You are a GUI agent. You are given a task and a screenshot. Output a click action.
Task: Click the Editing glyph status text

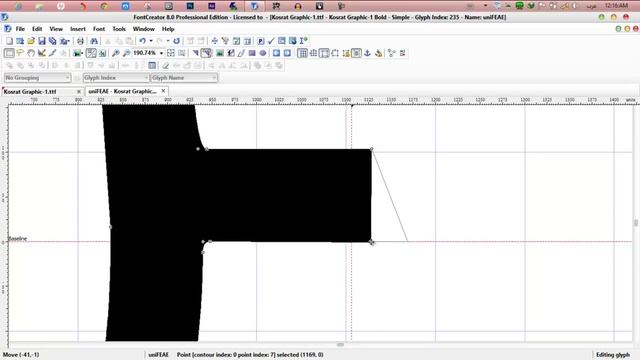[x=613, y=355]
